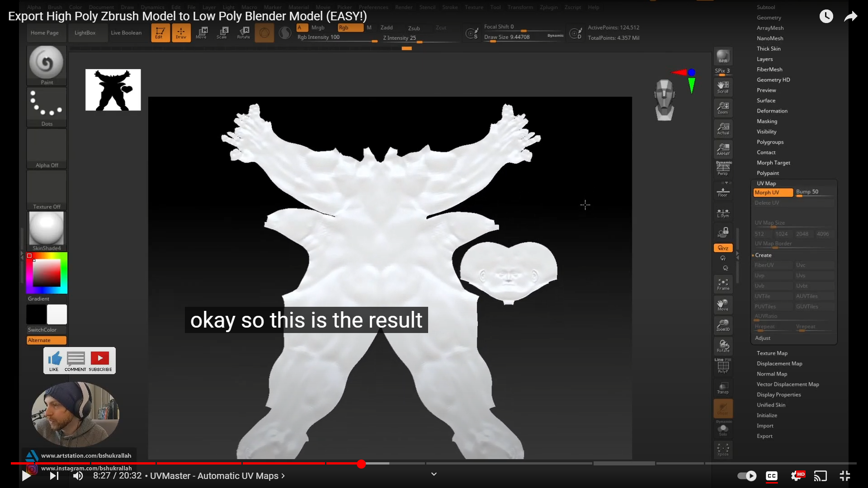Click the SwitchColor button
This screenshot has width=868, height=488.
[42, 330]
